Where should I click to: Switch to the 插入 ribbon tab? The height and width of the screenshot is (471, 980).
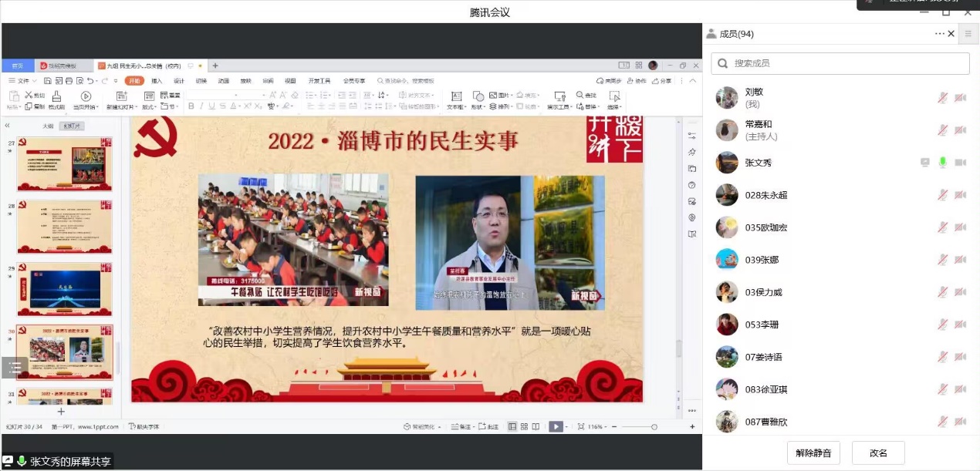(157, 81)
